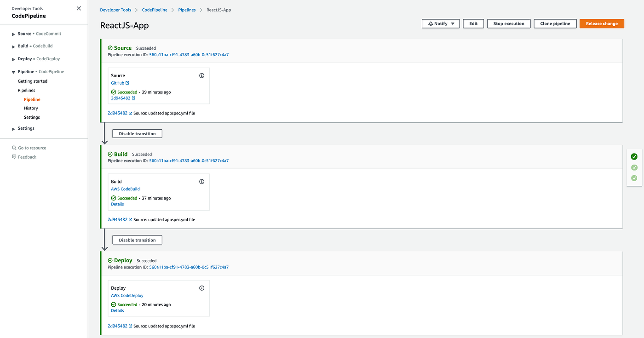Open 2d945482 commit link inside Source action card

pyautogui.click(x=123, y=98)
